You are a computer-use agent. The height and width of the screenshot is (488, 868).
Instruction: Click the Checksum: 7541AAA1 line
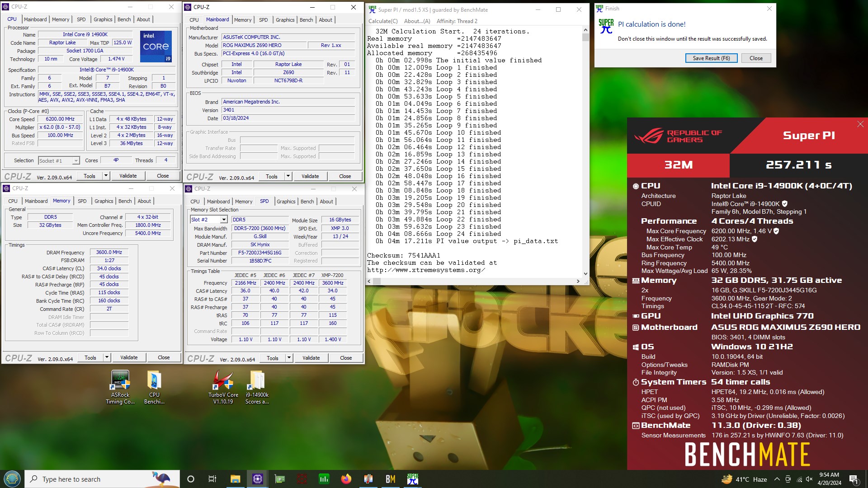pos(404,255)
